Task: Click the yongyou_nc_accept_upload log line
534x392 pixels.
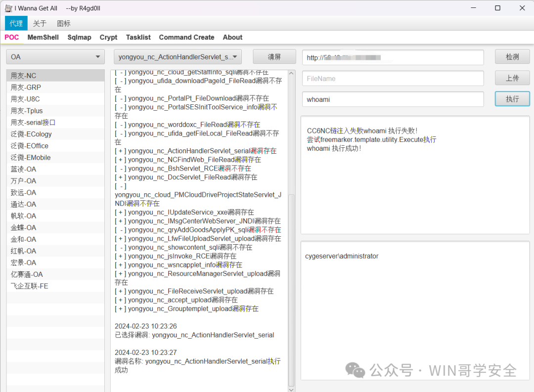Action: tap(177, 300)
